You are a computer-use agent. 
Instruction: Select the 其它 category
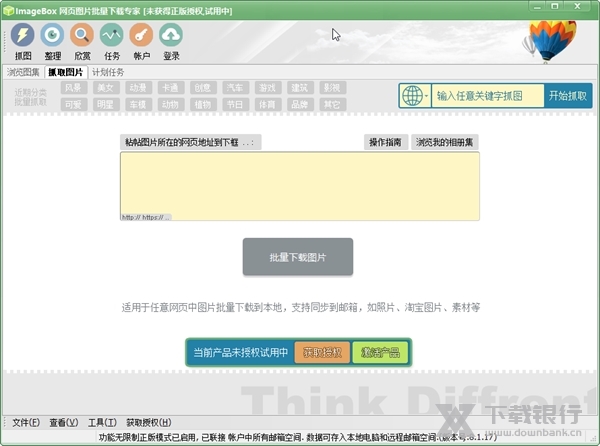(333, 104)
